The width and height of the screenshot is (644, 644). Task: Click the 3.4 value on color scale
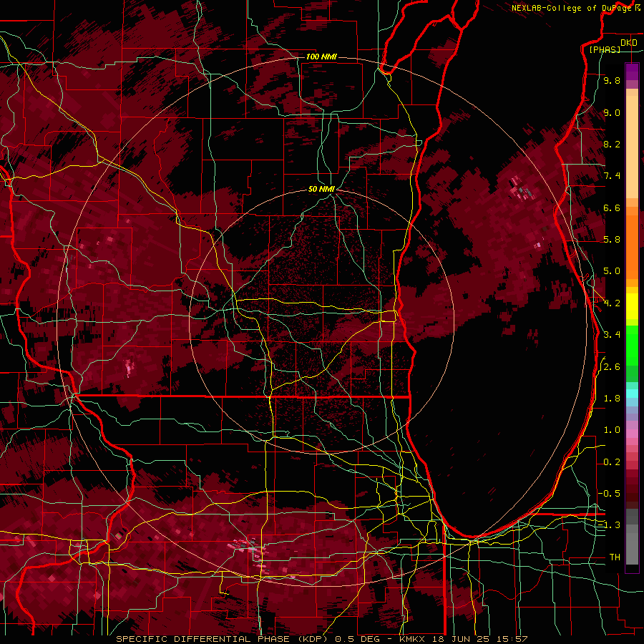coord(612,335)
